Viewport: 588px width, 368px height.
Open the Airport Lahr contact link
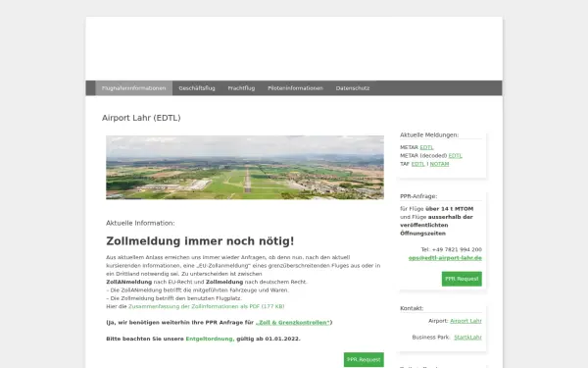click(465, 321)
